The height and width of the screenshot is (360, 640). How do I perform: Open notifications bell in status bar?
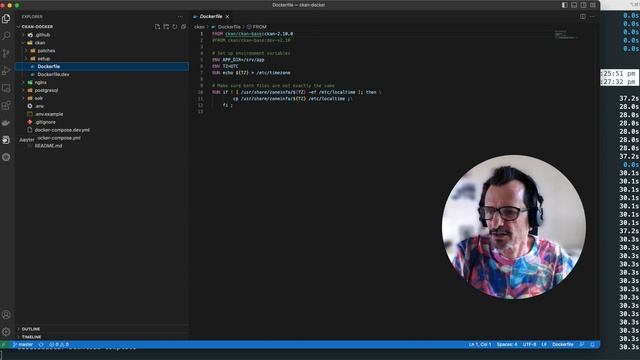[x=593, y=344]
